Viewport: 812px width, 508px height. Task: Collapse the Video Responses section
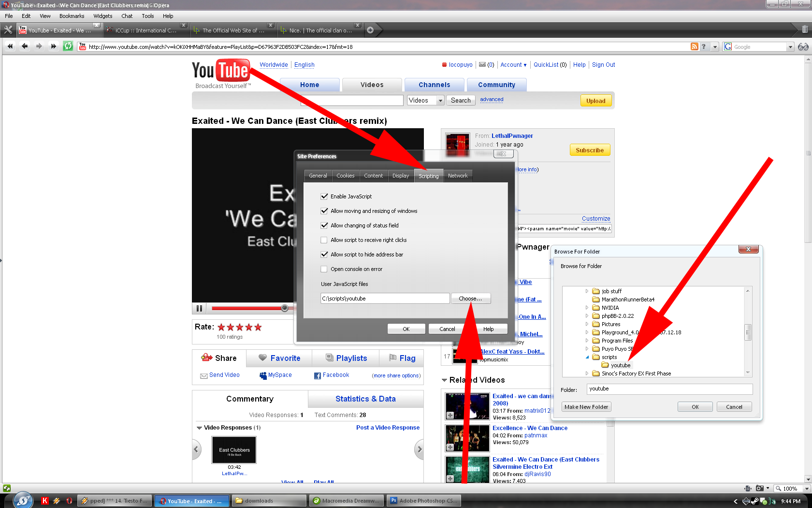199,428
